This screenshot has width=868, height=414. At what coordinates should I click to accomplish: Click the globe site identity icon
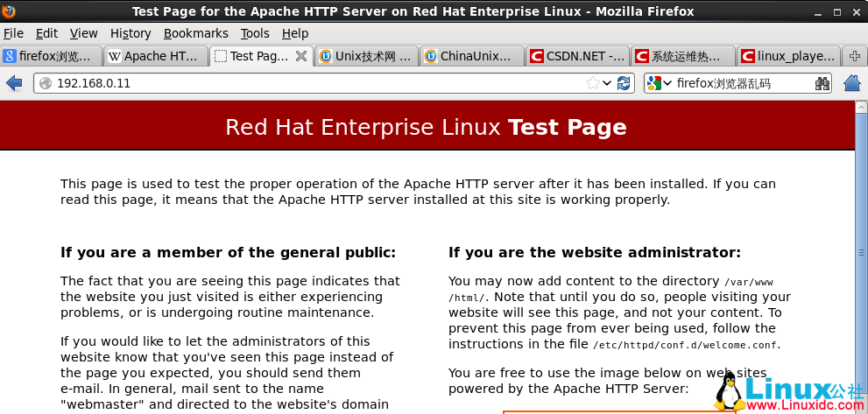click(x=46, y=83)
